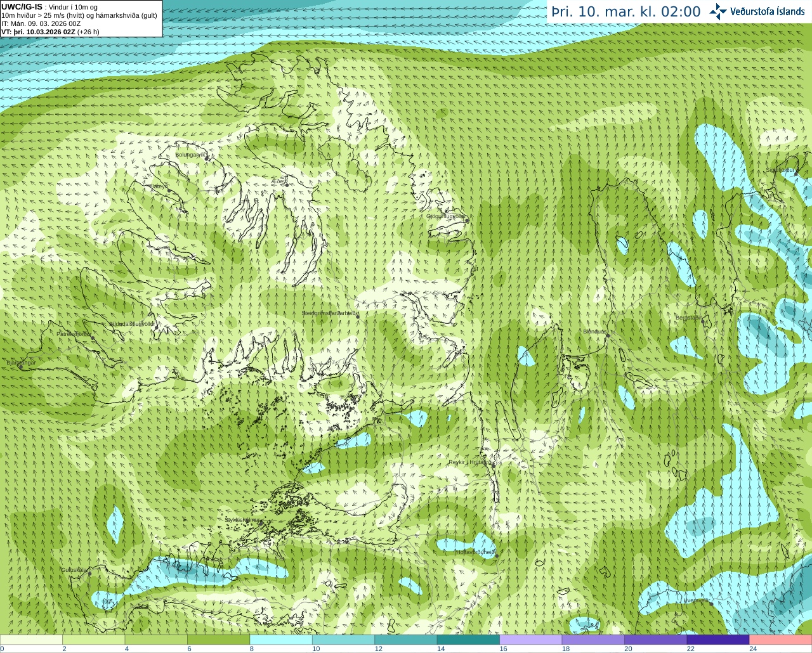Viewport: 812px width, 653px height.
Task: Click the Blönduós station label
Action: tap(595, 332)
